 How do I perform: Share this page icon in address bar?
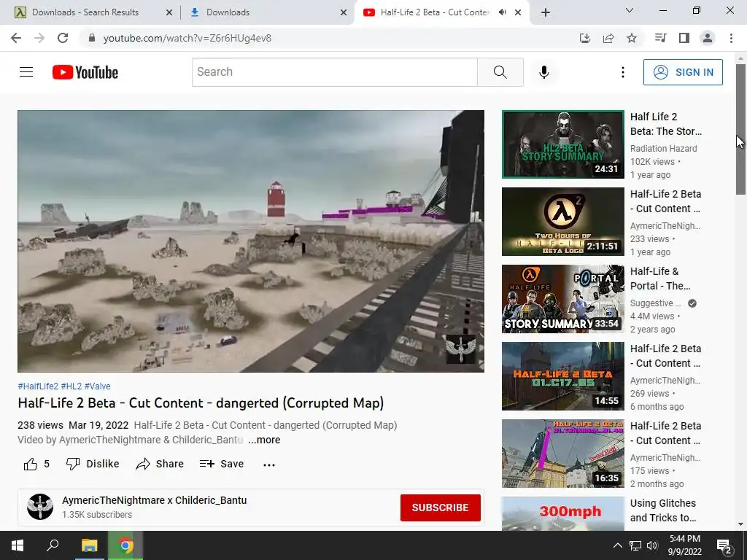[608, 38]
